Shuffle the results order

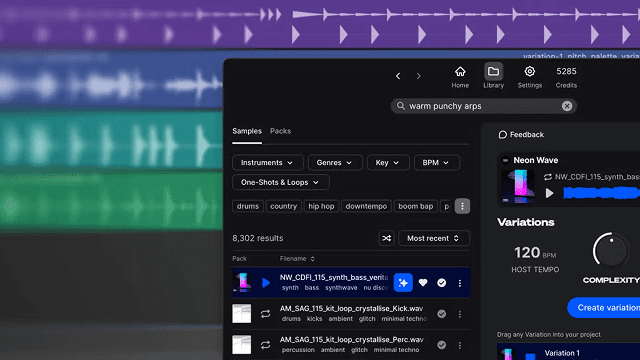(386, 238)
